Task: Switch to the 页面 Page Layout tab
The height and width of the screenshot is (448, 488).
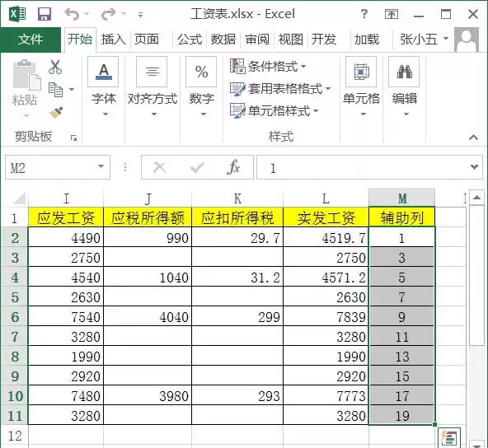Action: [147, 40]
